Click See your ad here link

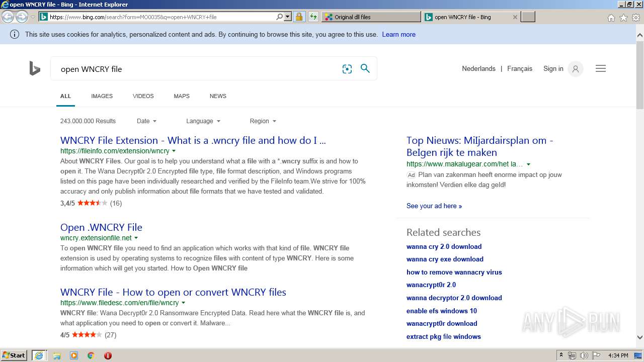coord(434,206)
